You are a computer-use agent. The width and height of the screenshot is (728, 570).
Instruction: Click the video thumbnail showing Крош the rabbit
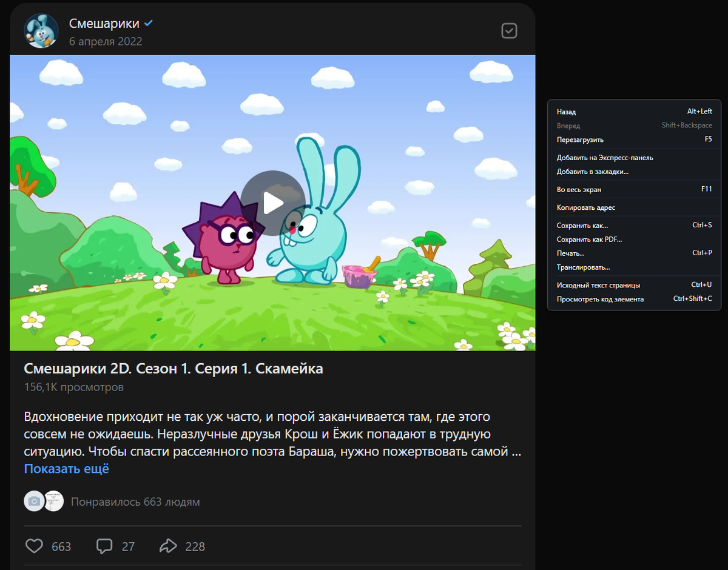coord(272,203)
